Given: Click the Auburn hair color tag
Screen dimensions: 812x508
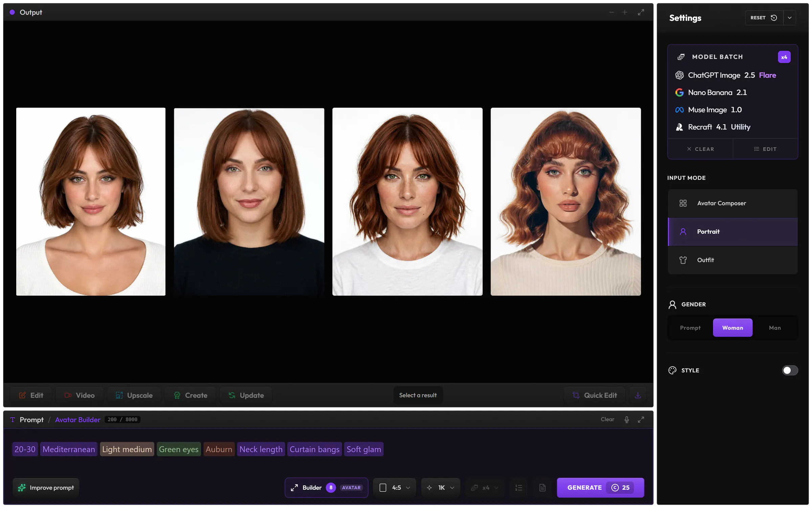Looking at the screenshot, I should click(219, 449).
